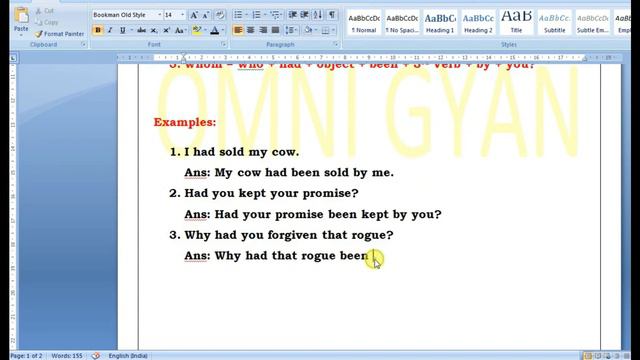Apply the Subtle Emphasis style
The height and width of the screenshot is (360, 640).
coord(593,23)
